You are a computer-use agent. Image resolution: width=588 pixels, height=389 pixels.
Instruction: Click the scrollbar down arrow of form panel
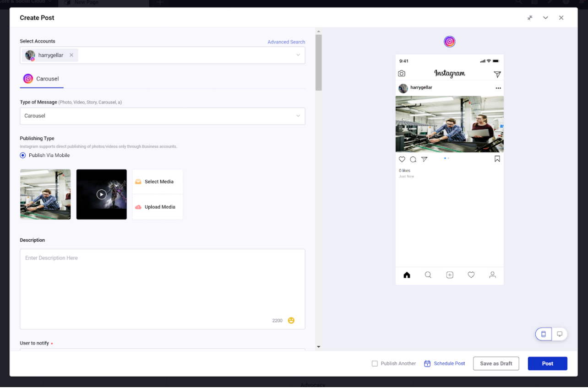319,347
